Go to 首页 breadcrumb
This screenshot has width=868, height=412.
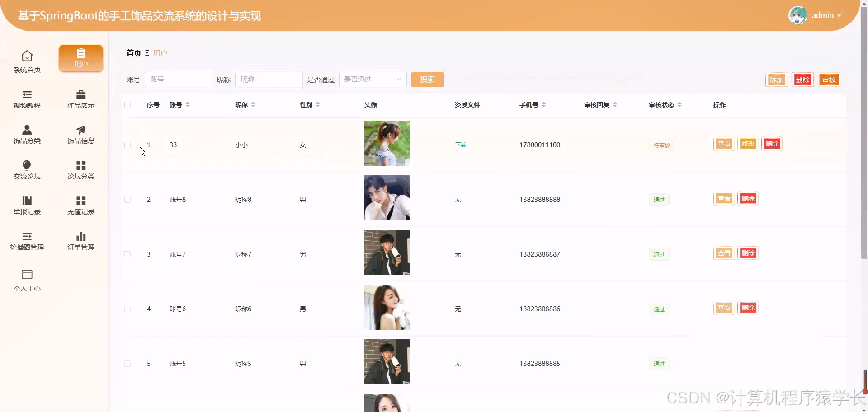click(x=134, y=53)
